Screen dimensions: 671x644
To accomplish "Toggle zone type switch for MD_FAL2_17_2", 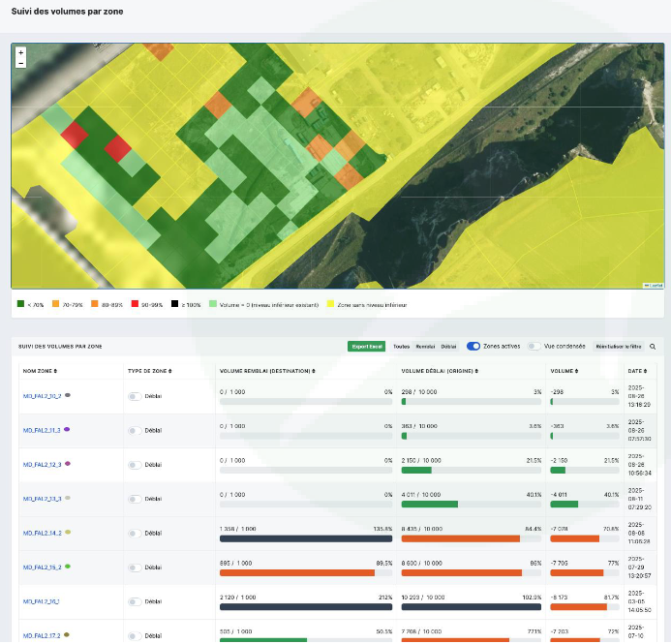I will [135, 636].
